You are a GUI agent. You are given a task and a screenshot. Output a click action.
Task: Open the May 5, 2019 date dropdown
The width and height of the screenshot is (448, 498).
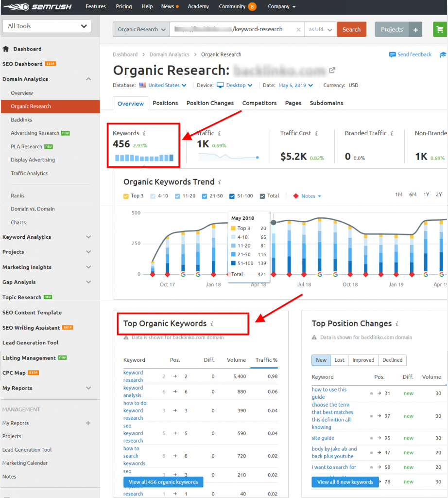point(296,85)
